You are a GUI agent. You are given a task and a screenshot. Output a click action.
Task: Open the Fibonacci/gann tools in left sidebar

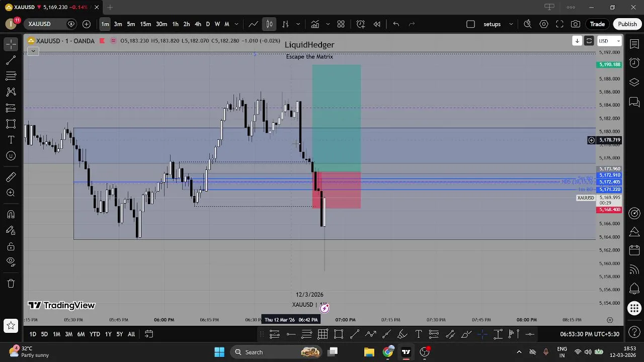tap(11, 76)
